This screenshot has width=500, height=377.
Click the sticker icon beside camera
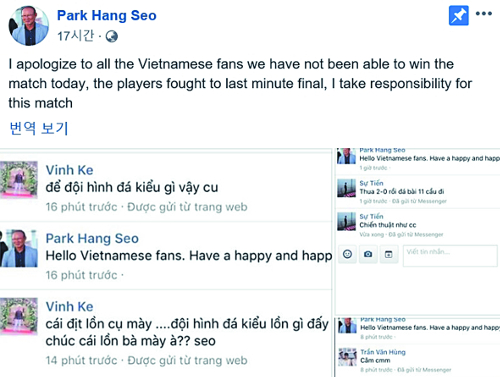(x=389, y=254)
